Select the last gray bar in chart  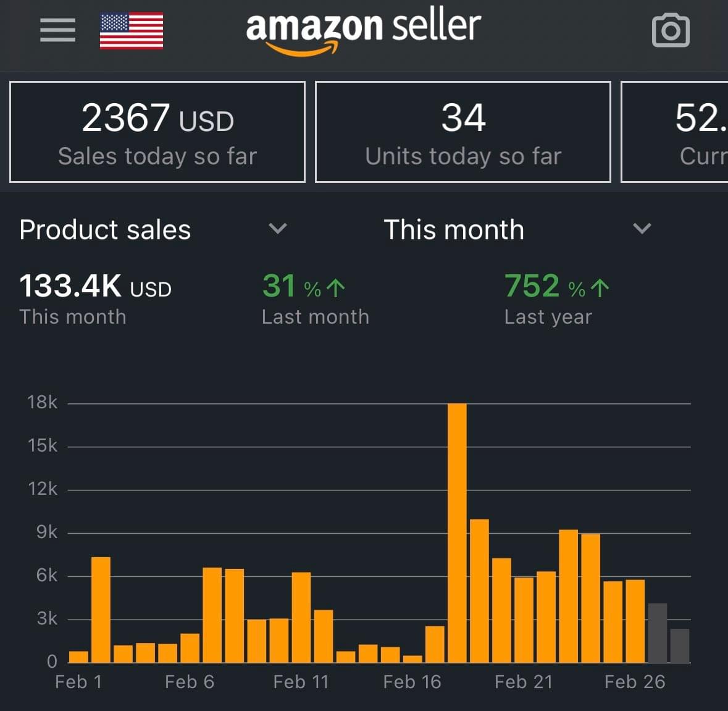click(x=680, y=646)
